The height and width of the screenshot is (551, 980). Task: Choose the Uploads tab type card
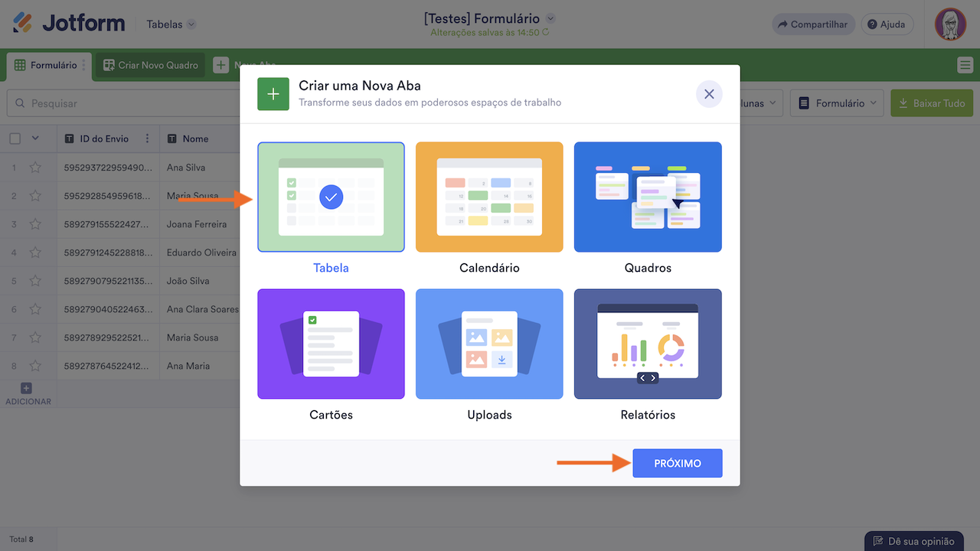(x=489, y=344)
